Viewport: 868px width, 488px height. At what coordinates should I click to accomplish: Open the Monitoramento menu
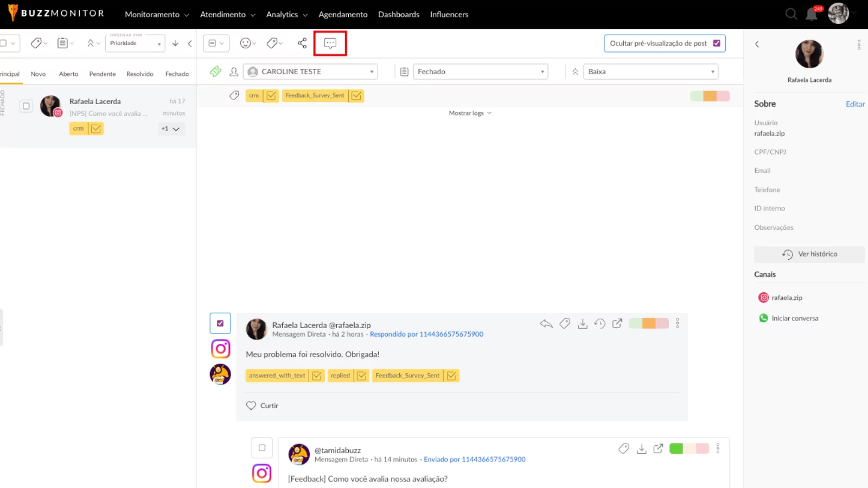(157, 15)
